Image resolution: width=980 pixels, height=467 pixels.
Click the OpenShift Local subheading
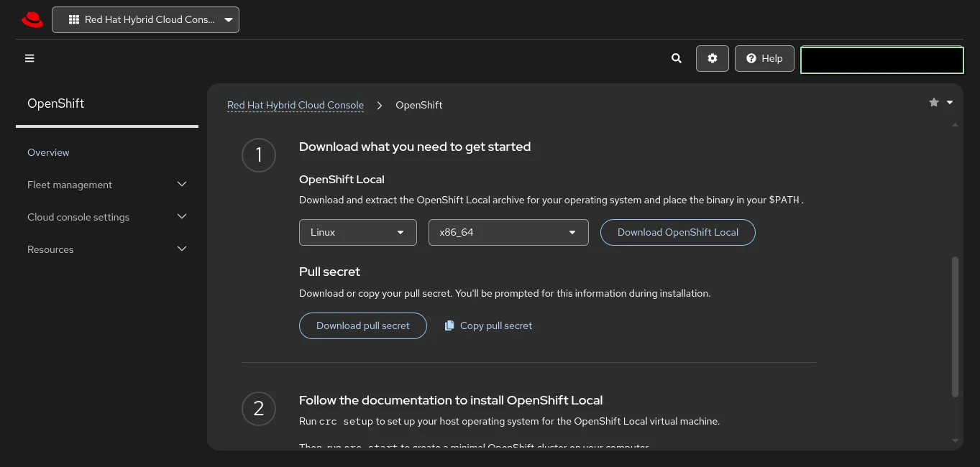342,180
